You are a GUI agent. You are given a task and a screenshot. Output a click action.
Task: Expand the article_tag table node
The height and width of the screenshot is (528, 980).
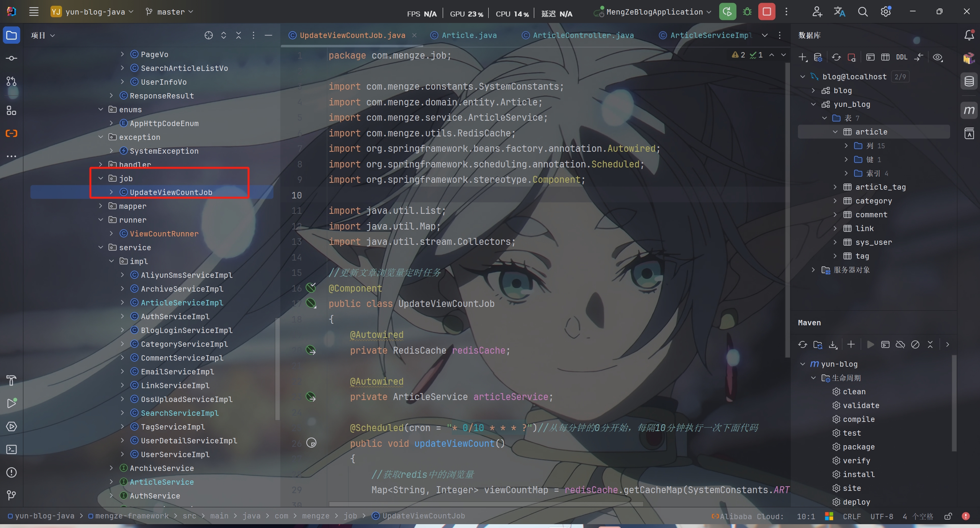click(835, 187)
